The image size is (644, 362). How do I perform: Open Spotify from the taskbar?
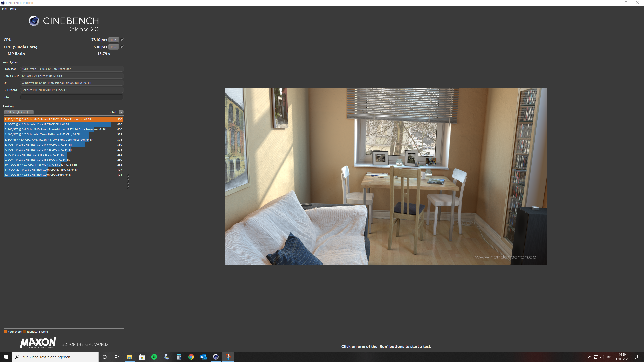click(x=154, y=357)
